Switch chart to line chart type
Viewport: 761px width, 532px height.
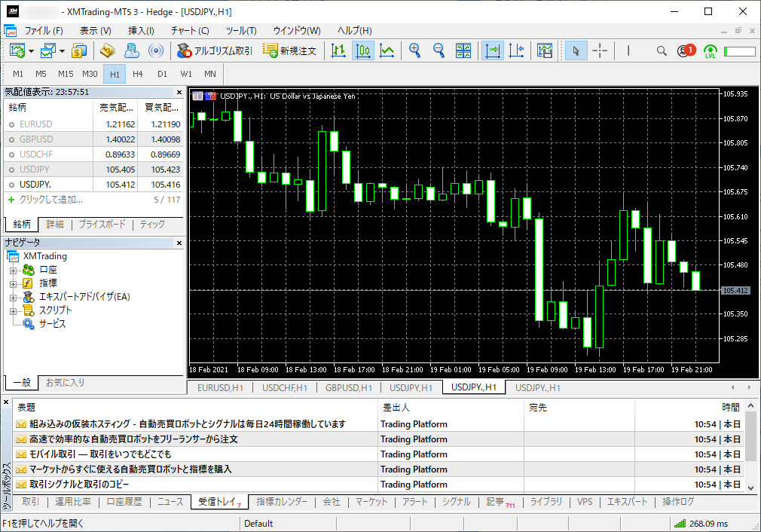coord(387,50)
